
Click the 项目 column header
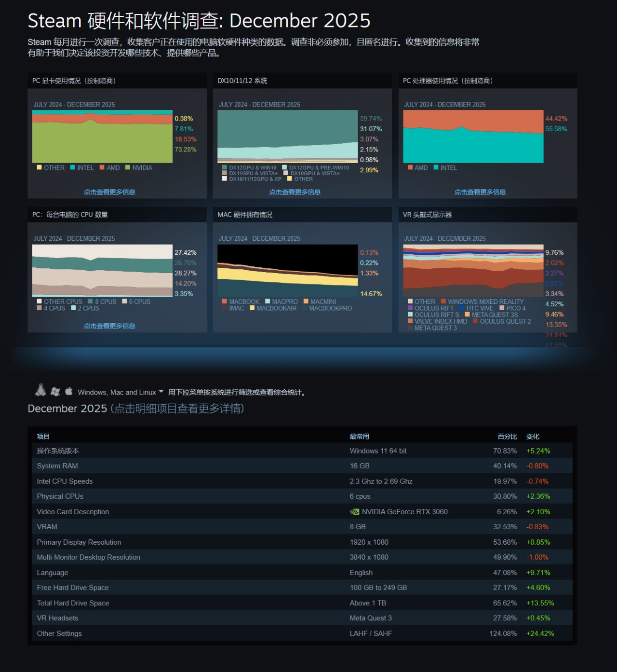(43, 437)
